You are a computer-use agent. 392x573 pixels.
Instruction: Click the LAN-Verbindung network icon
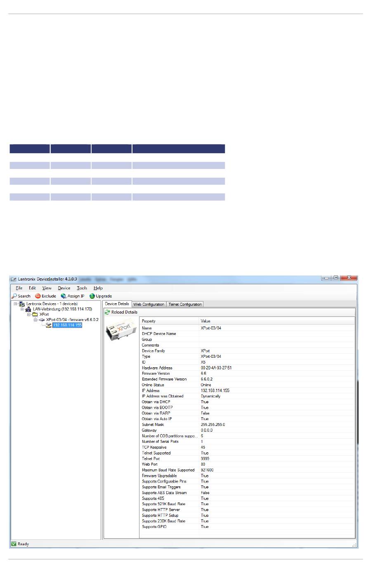28,309
